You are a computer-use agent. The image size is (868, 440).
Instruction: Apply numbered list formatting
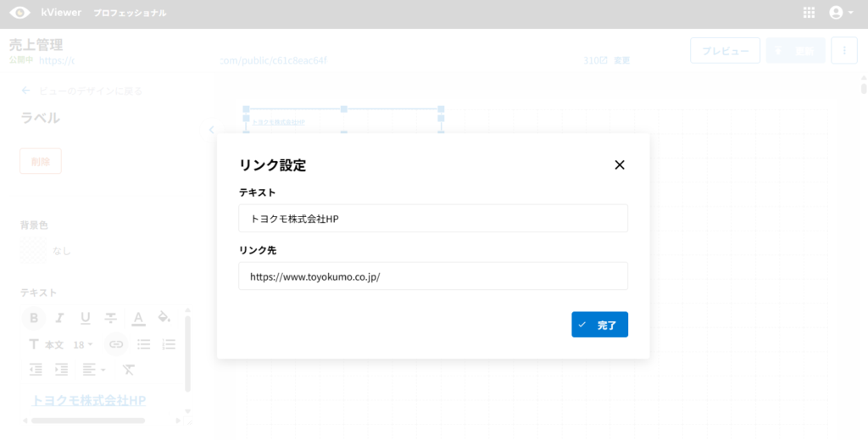[169, 344]
